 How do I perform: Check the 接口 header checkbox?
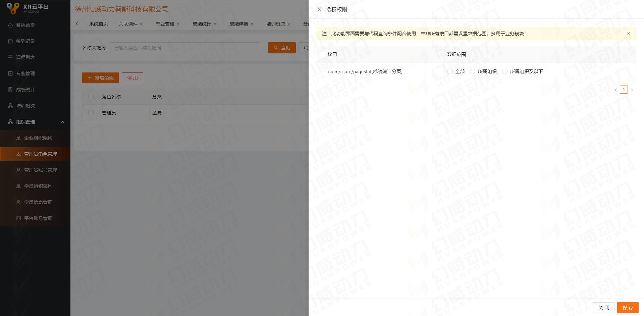tap(322, 54)
